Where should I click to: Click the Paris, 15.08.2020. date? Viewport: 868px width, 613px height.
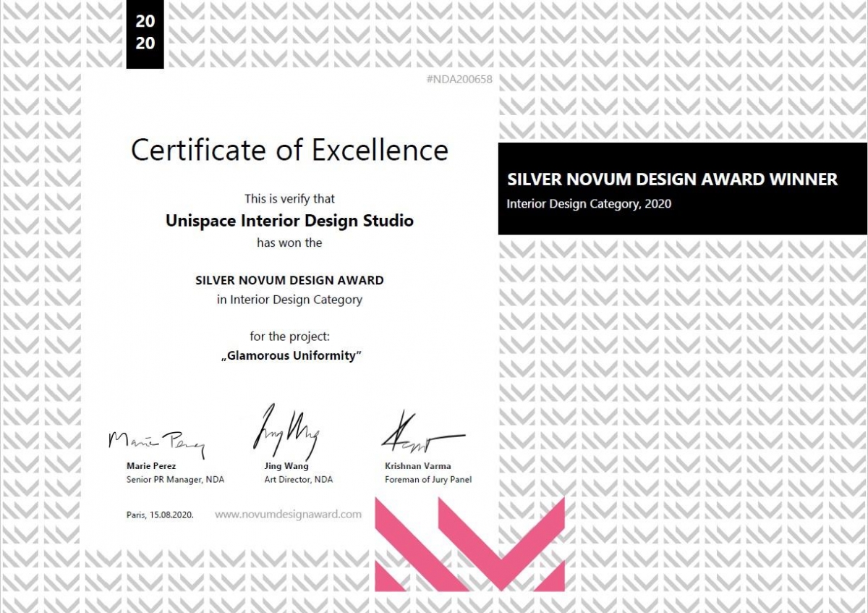pyautogui.click(x=160, y=515)
